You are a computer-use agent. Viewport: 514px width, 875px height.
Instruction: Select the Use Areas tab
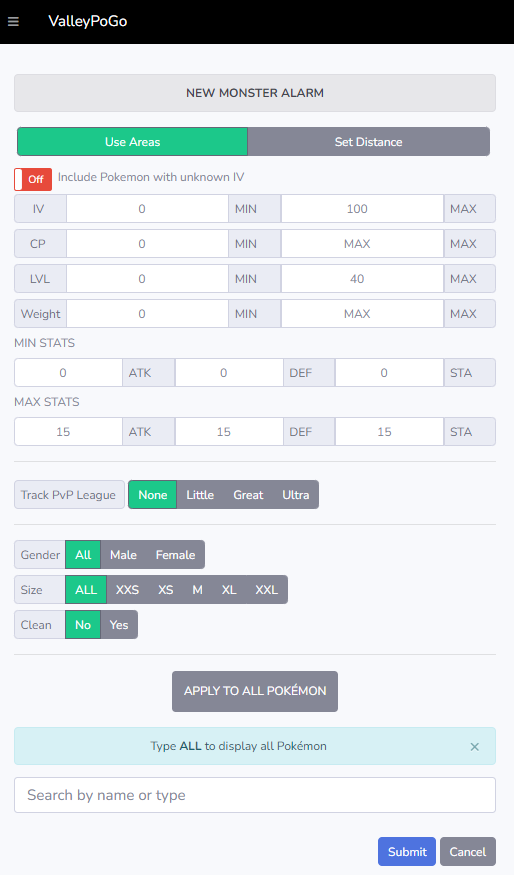[132, 142]
